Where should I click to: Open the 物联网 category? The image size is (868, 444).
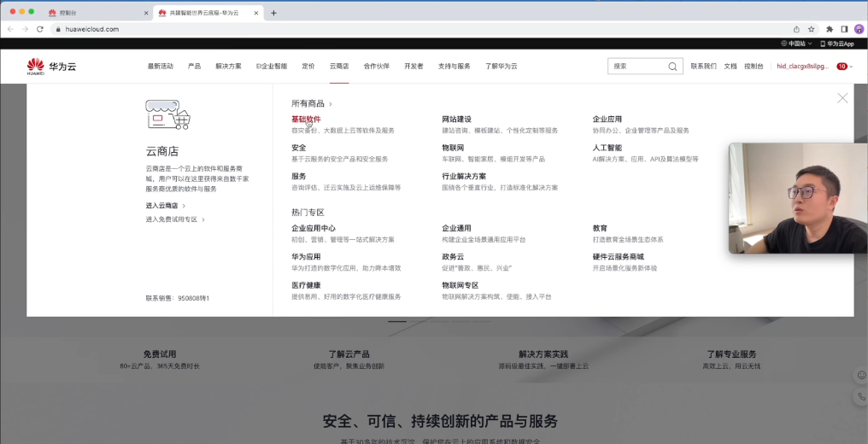coord(453,148)
